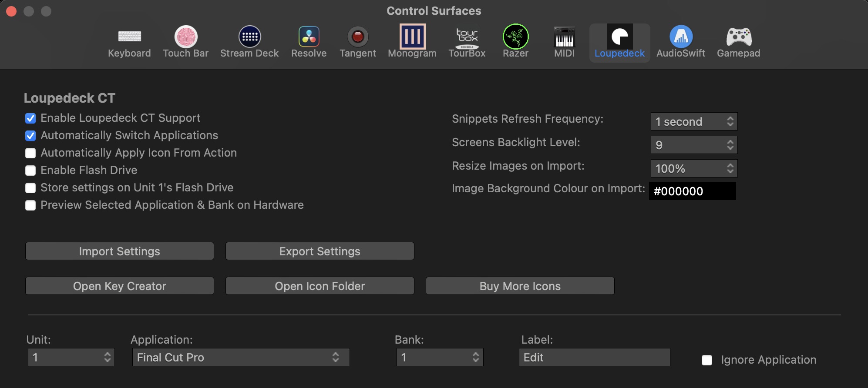Click the Import Settings button
The image size is (868, 388).
[x=120, y=251]
